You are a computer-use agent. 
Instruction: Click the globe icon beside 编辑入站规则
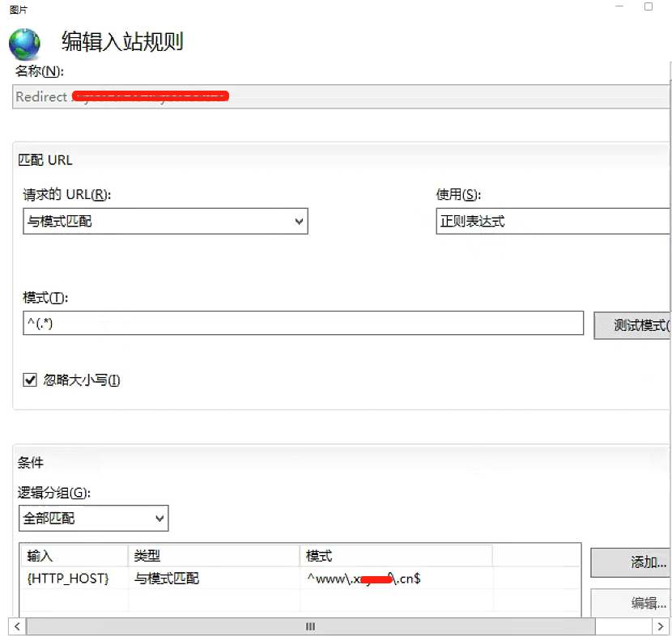coord(24,43)
